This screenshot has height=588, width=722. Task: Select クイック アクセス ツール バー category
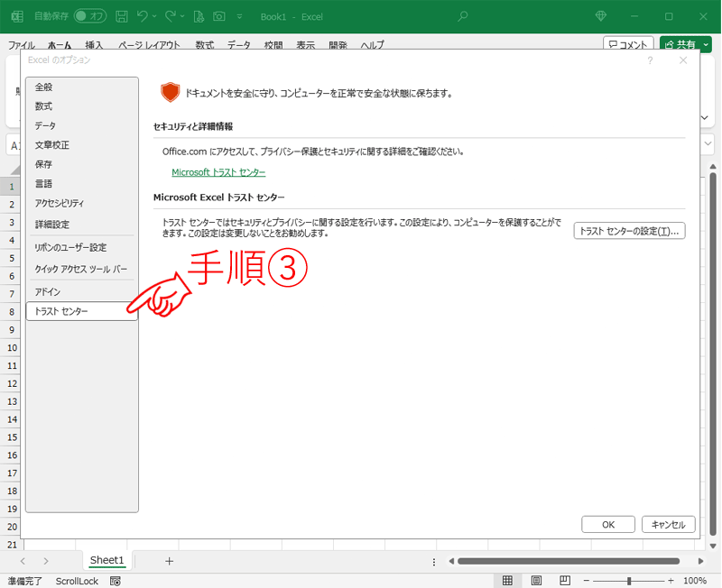click(82, 269)
